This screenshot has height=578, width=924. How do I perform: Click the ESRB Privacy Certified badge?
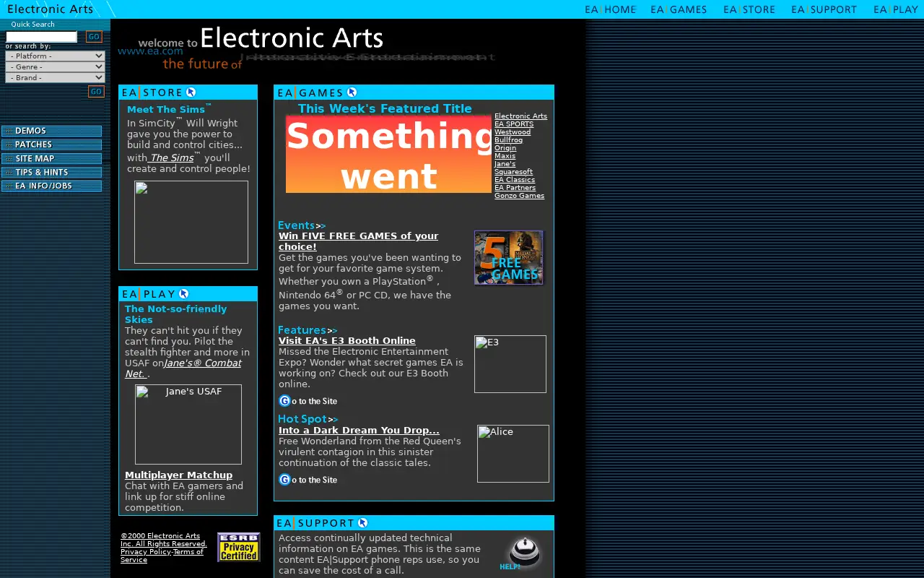(239, 547)
